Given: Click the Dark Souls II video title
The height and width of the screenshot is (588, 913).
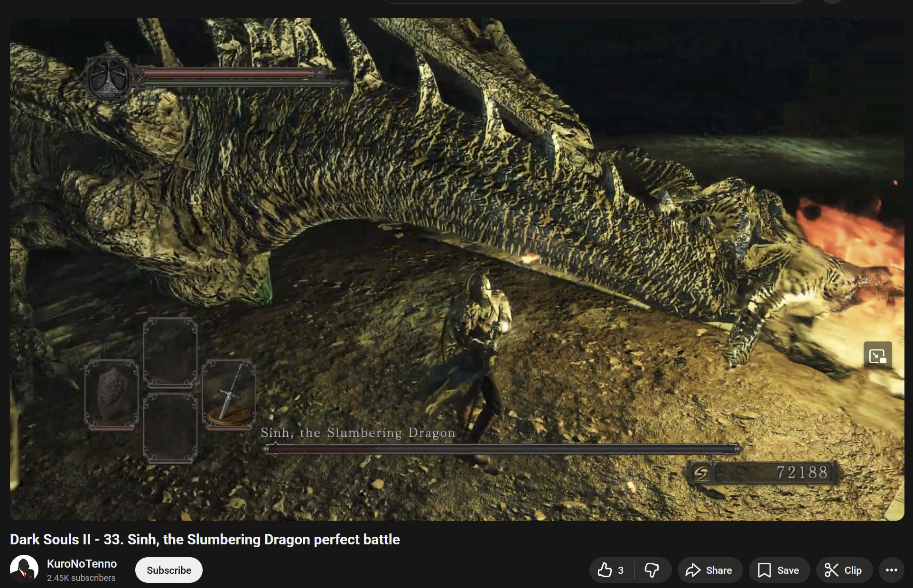Looking at the screenshot, I should 205,539.
